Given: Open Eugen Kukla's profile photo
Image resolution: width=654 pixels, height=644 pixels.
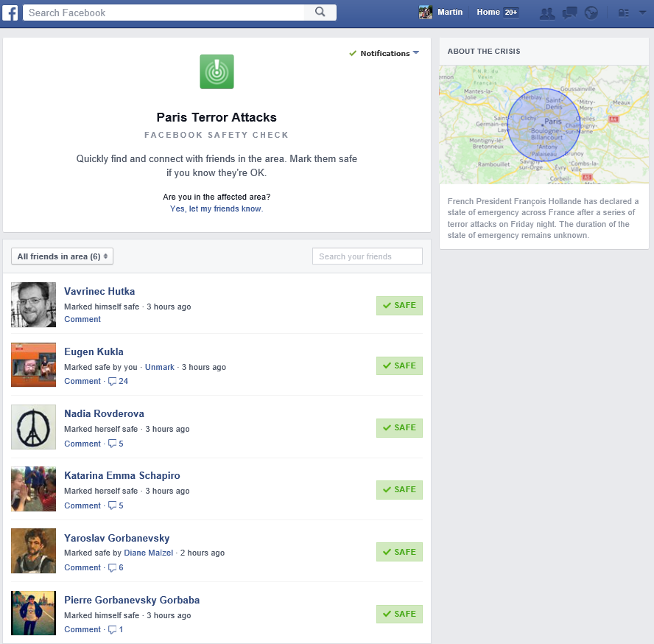Looking at the screenshot, I should [33, 365].
